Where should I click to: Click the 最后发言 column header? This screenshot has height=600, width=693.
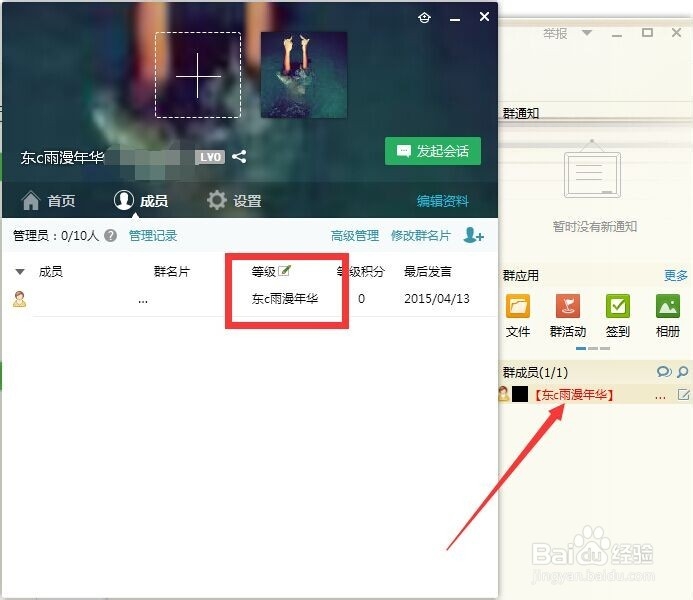pos(428,271)
